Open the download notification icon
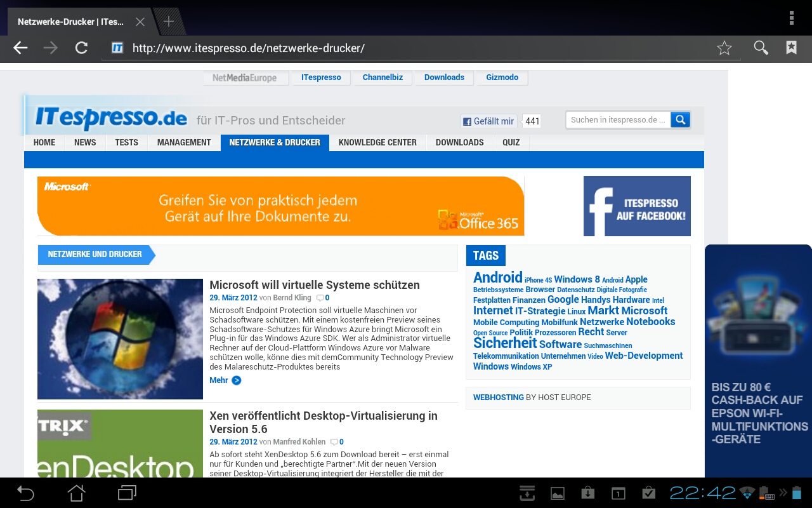This screenshot has height=508, width=812. point(588,493)
